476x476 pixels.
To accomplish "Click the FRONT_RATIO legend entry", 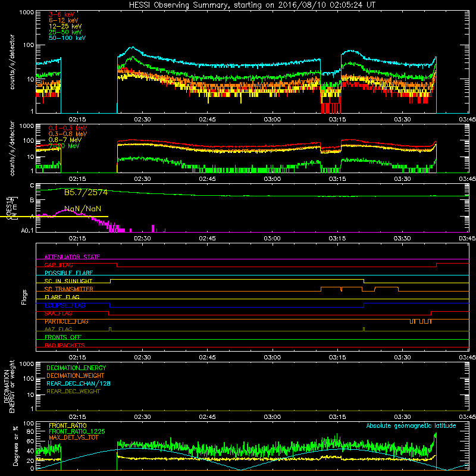I will 68,425.
